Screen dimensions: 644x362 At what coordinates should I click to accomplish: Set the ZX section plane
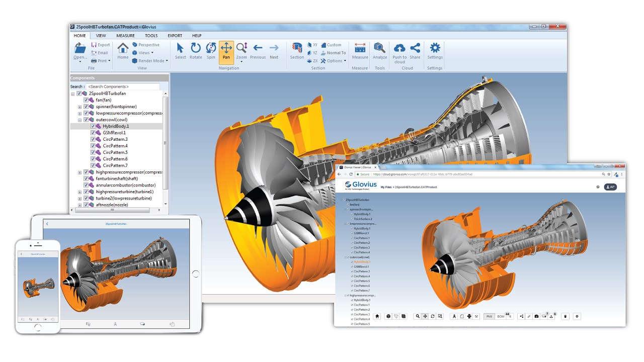[x=312, y=61]
